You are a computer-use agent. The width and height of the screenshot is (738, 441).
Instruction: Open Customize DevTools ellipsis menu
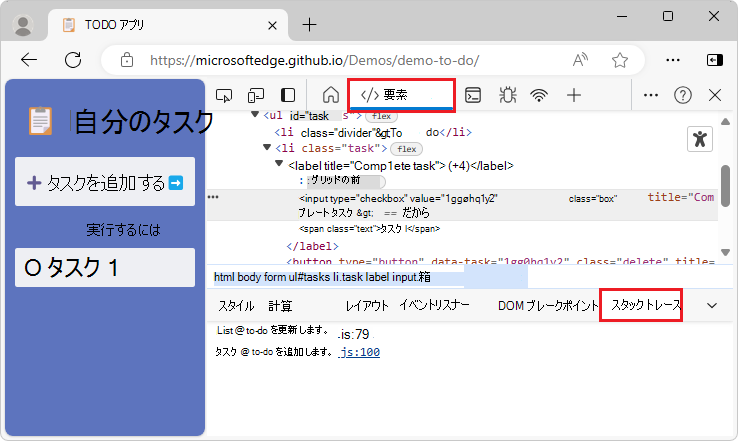(650, 95)
